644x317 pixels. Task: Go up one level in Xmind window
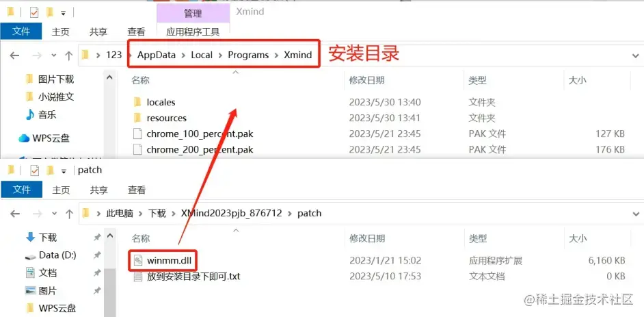click(x=69, y=55)
